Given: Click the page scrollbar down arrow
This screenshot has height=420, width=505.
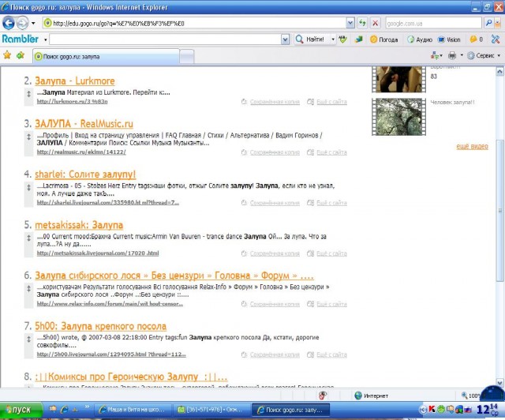Looking at the screenshot, I should (499, 383).
